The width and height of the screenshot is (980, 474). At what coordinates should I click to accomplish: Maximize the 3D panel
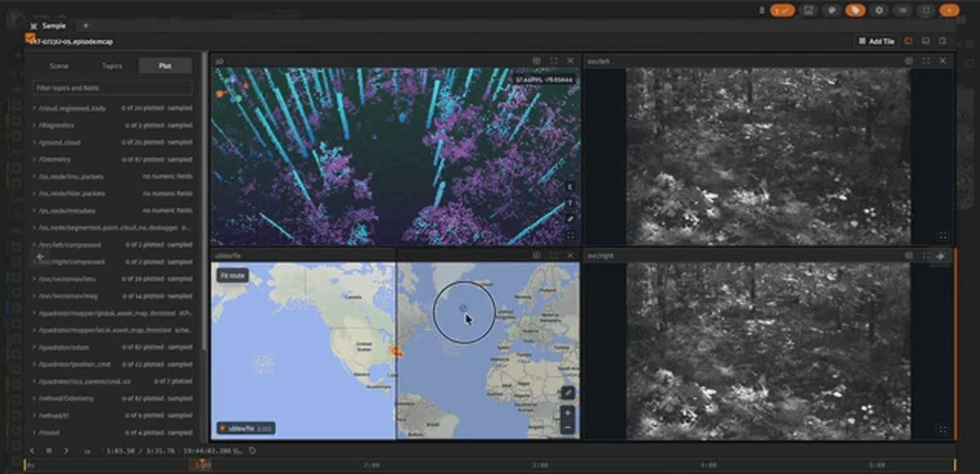coord(554,61)
